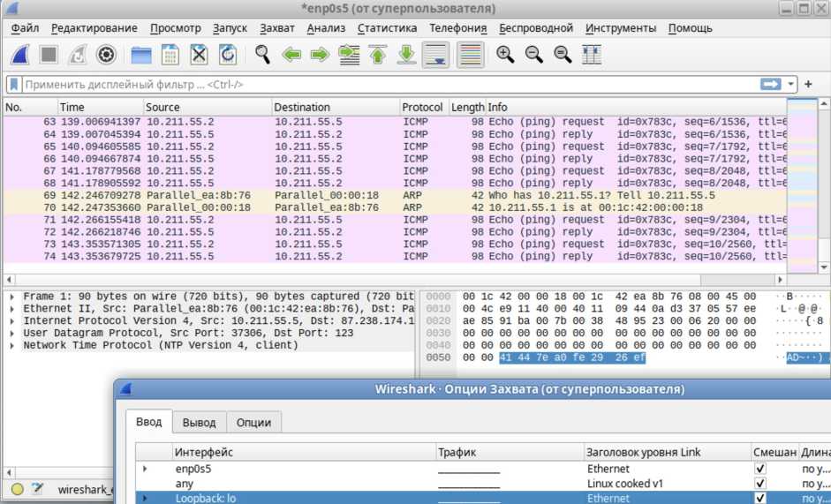Open capture options gear icon
This screenshot has height=504, width=831.
point(106,55)
